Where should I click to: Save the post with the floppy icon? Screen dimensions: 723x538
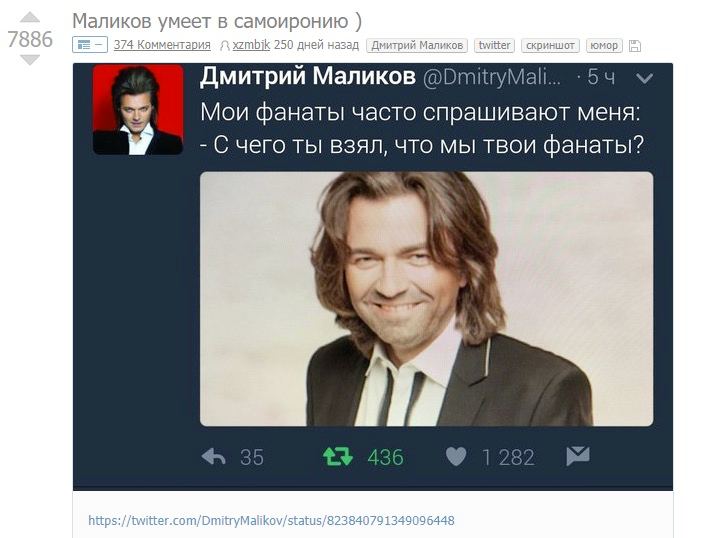tap(635, 46)
